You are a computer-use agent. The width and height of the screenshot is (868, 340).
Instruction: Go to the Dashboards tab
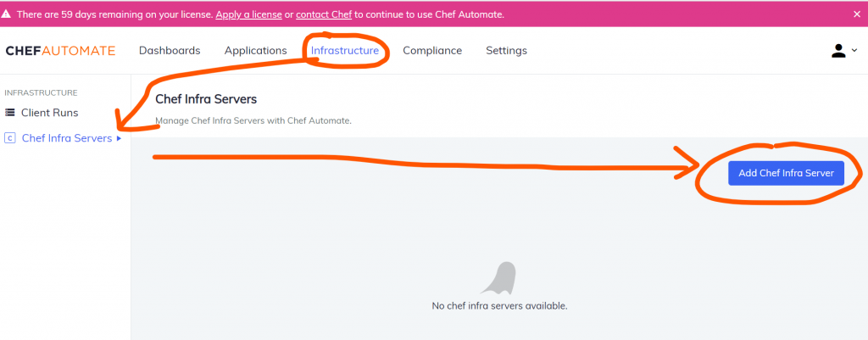170,51
